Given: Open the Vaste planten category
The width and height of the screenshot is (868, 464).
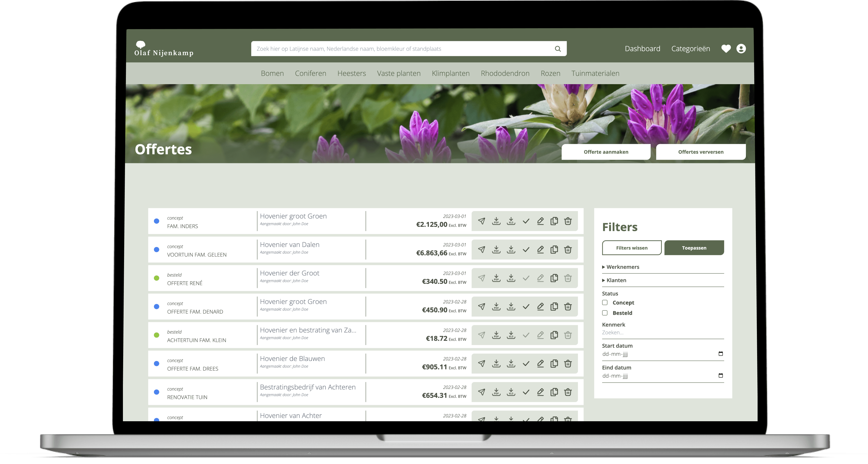Looking at the screenshot, I should click(399, 73).
